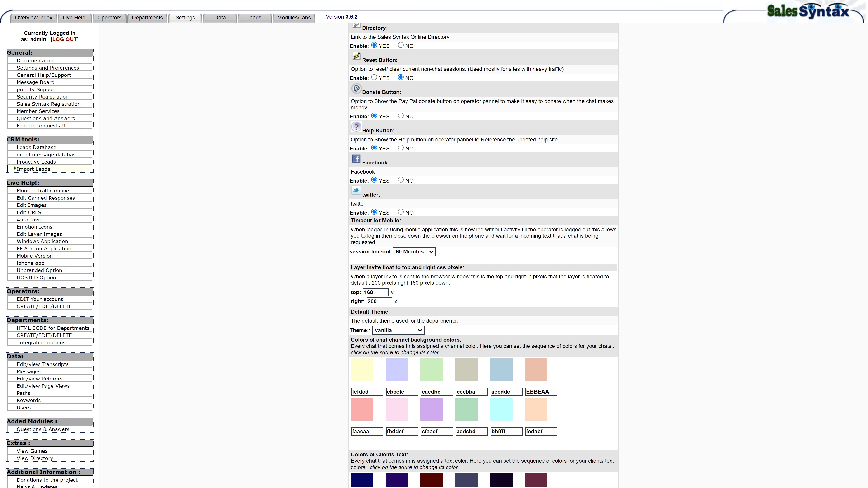The width and height of the screenshot is (868, 488).
Task: Open Keywords under Data
Action: [50, 400]
